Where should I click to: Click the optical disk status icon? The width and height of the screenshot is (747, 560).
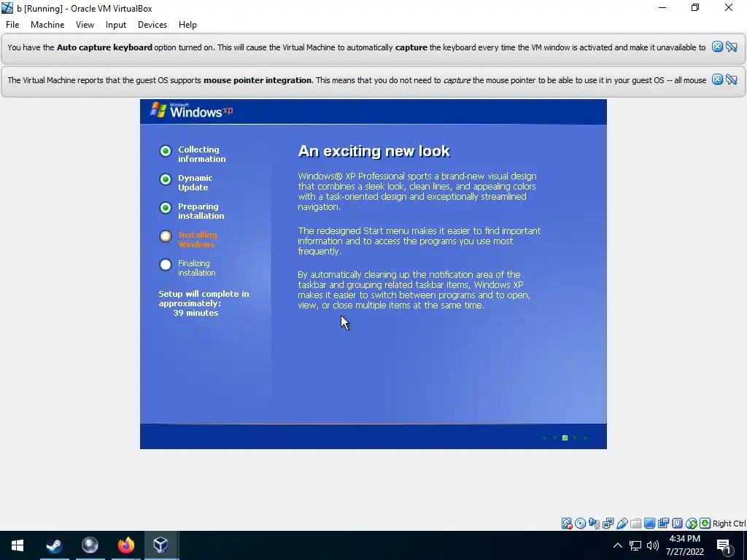point(580,524)
